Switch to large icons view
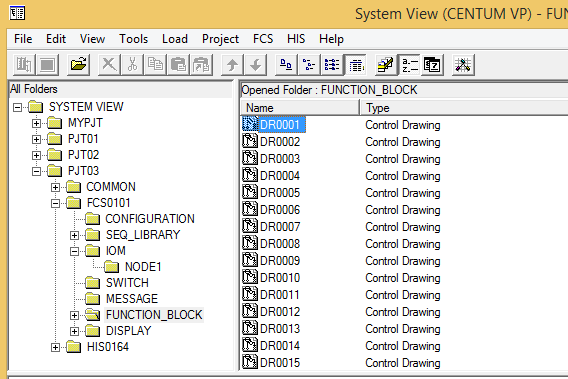The height and width of the screenshot is (379, 568). [x=286, y=65]
